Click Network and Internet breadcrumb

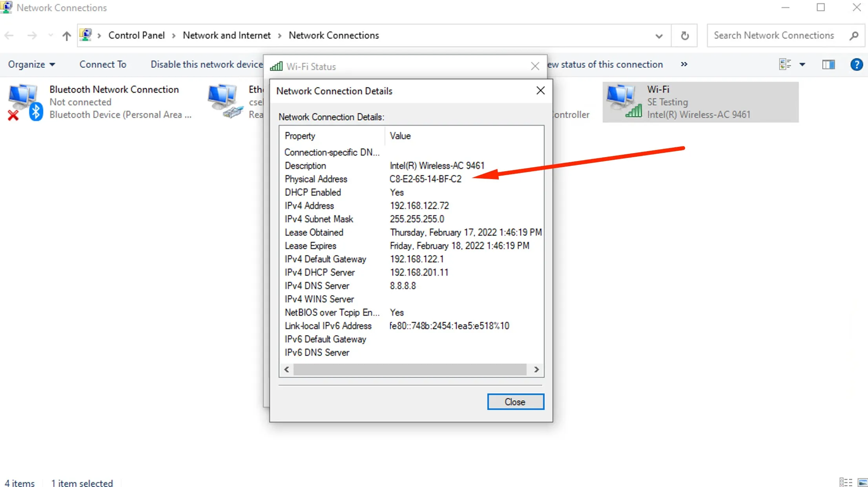[x=227, y=35]
